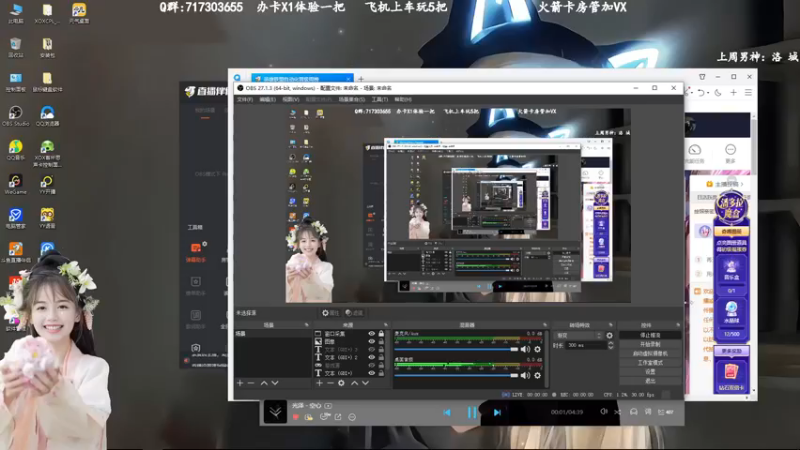Viewport: 800px width, 450px height.
Task: Go to previous track in music player
Action: pos(447,412)
